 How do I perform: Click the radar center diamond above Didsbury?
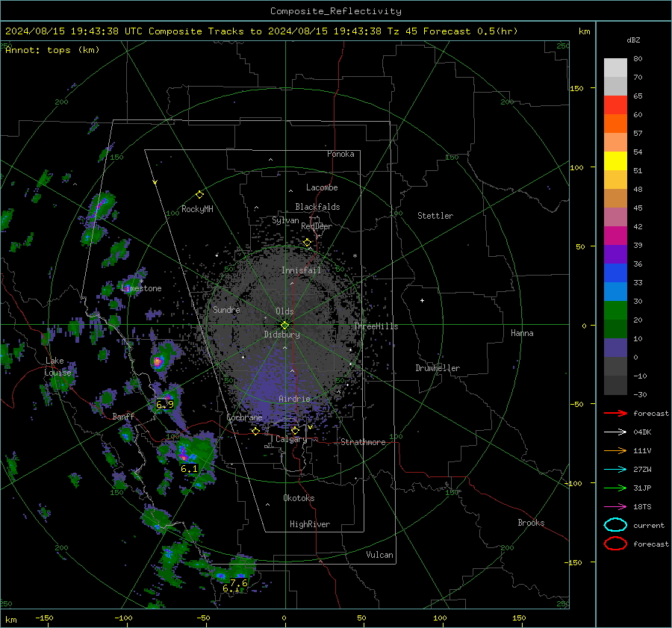[285, 326]
